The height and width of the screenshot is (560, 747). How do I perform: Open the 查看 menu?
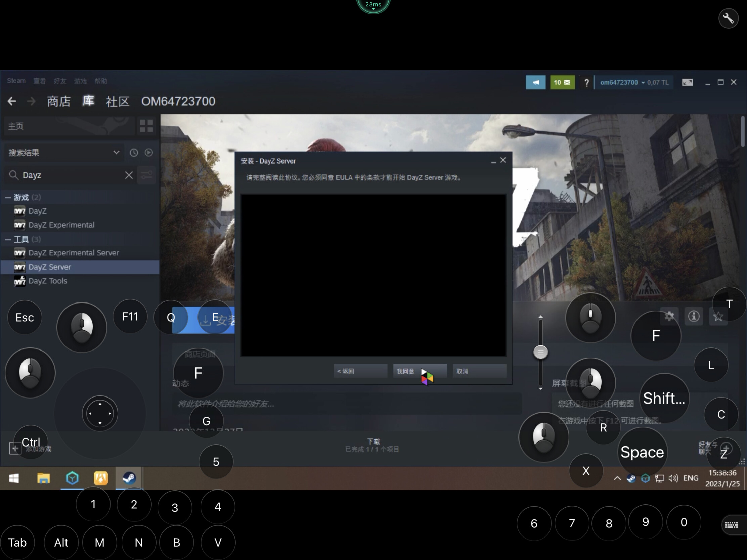[x=40, y=81]
